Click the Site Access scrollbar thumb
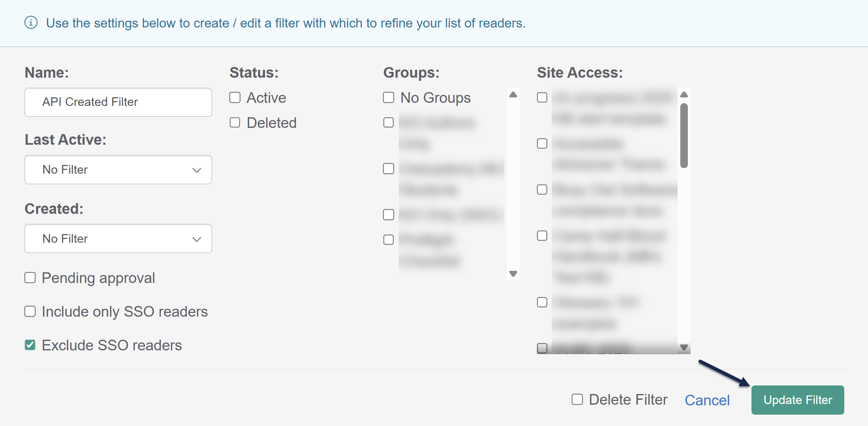Screen dimensions: 868x426 tap(684, 135)
